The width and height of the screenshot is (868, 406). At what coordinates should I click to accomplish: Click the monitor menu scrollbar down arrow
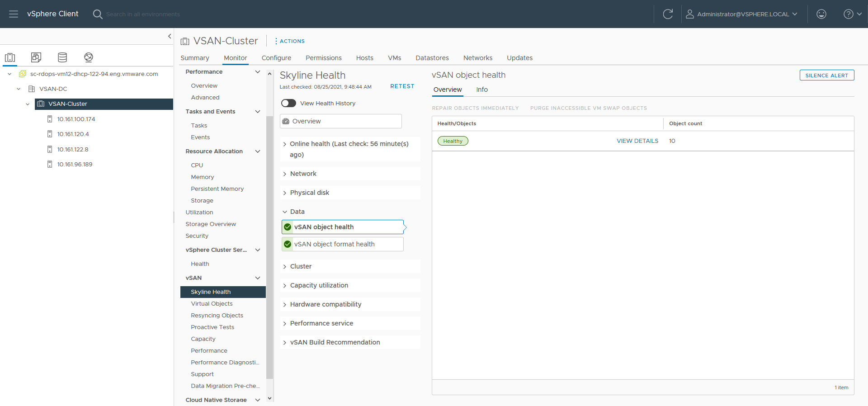point(269,398)
